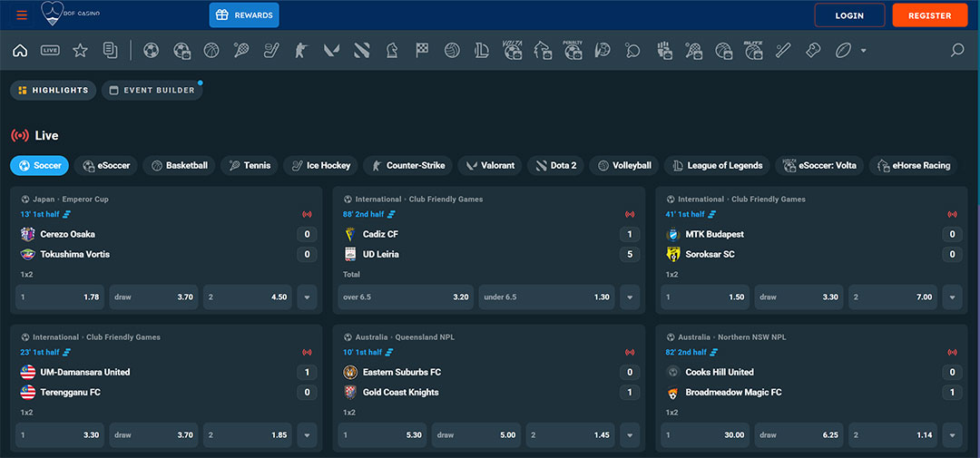Viewport: 980px width, 458px height.
Task: Select Valorant live filter chip
Action: 490,166
